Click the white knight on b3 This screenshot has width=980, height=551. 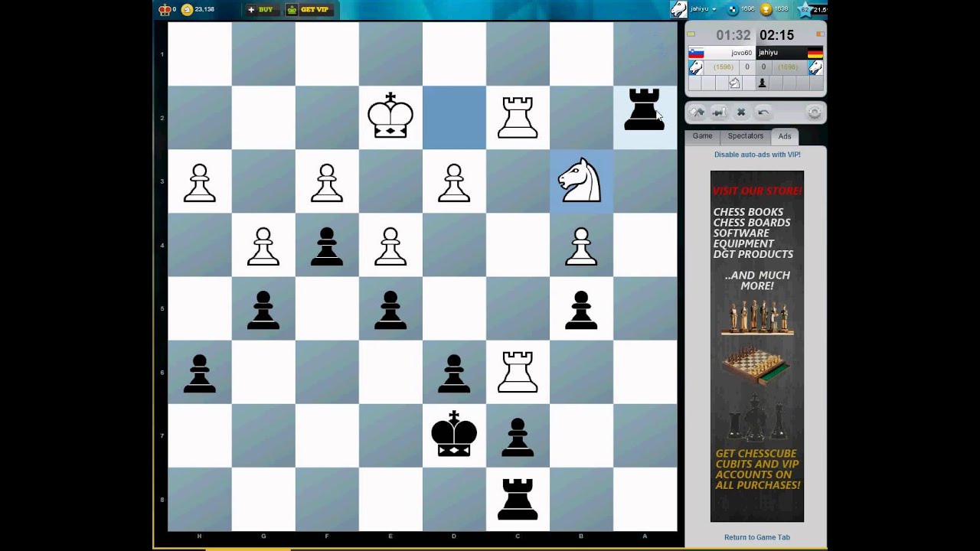click(580, 180)
